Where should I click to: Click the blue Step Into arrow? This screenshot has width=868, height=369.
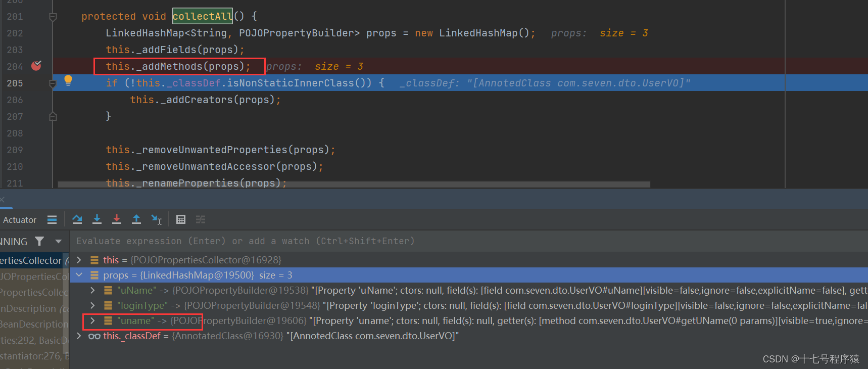coord(97,219)
